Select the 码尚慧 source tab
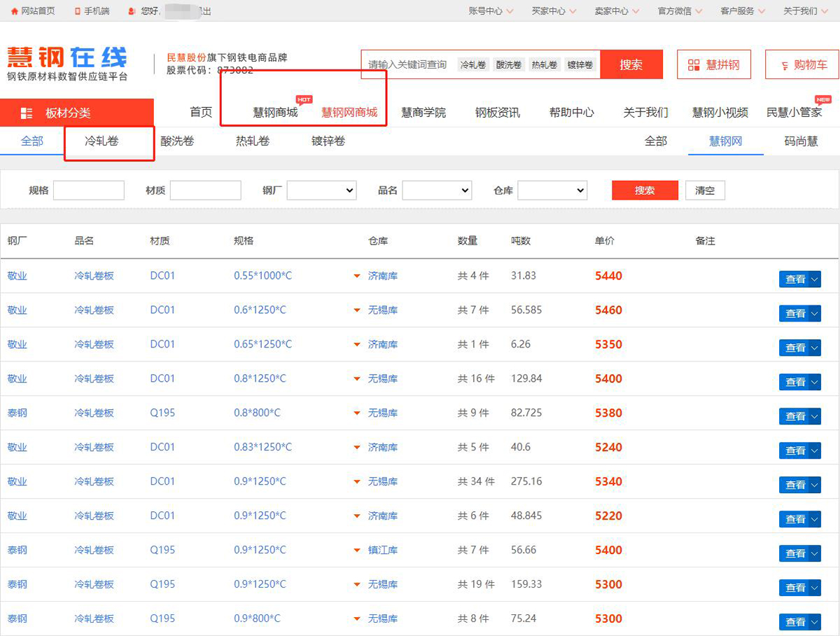 [x=801, y=141]
